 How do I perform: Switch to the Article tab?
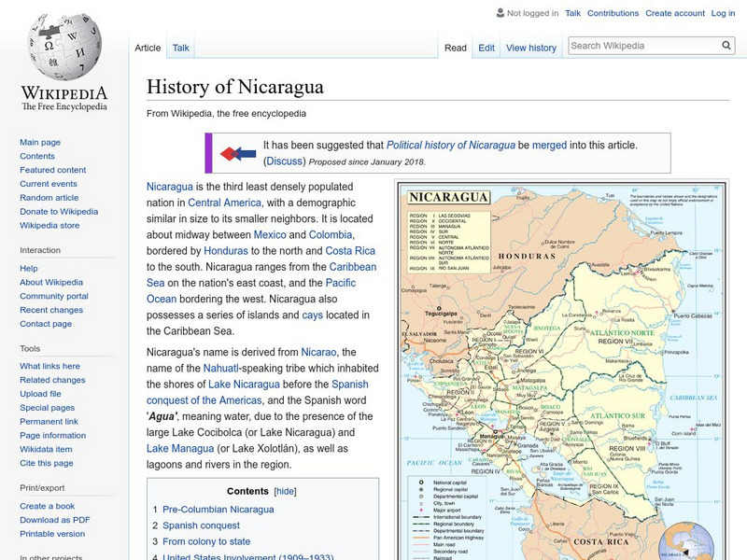click(x=148, y=47)
